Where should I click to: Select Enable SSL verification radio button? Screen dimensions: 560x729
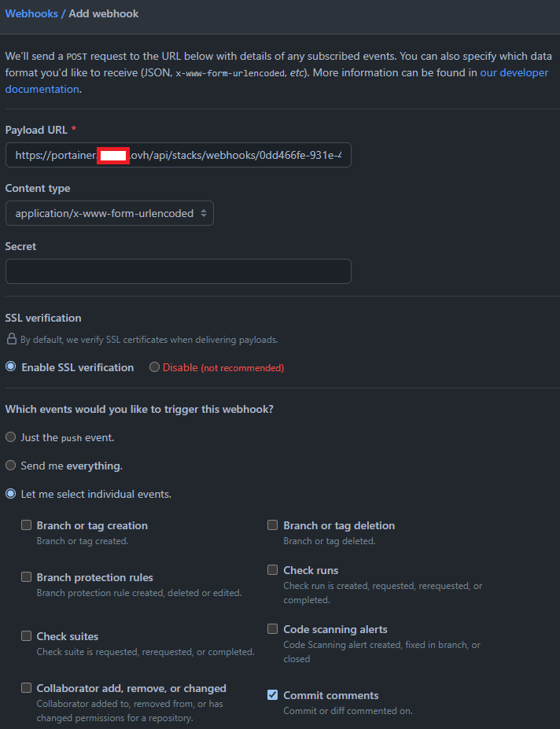click(x=11, y=367)
